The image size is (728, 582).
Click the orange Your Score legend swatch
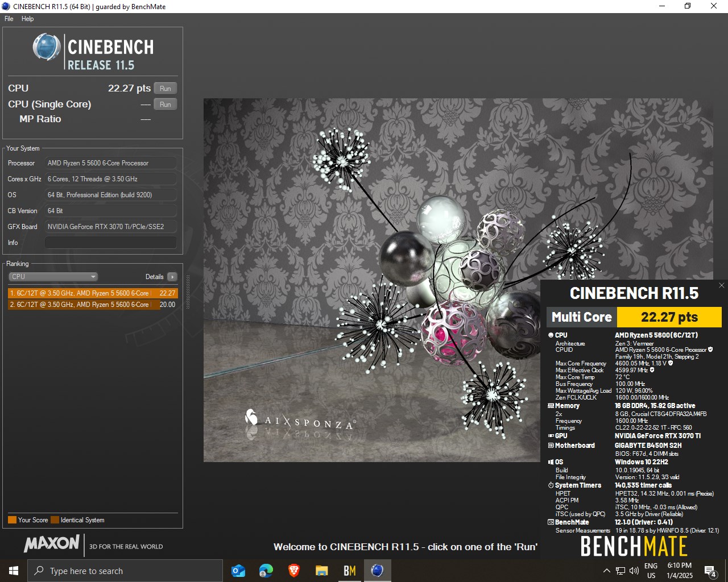[12, 520]
